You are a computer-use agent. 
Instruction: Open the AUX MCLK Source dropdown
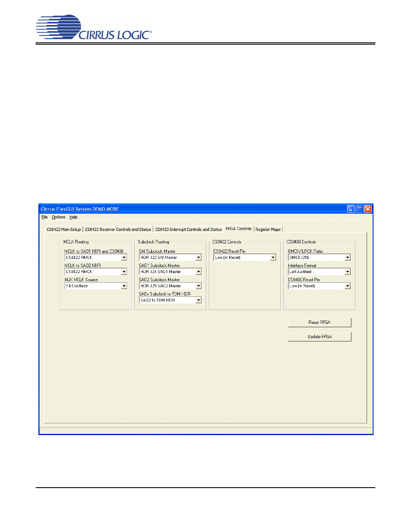96,286
